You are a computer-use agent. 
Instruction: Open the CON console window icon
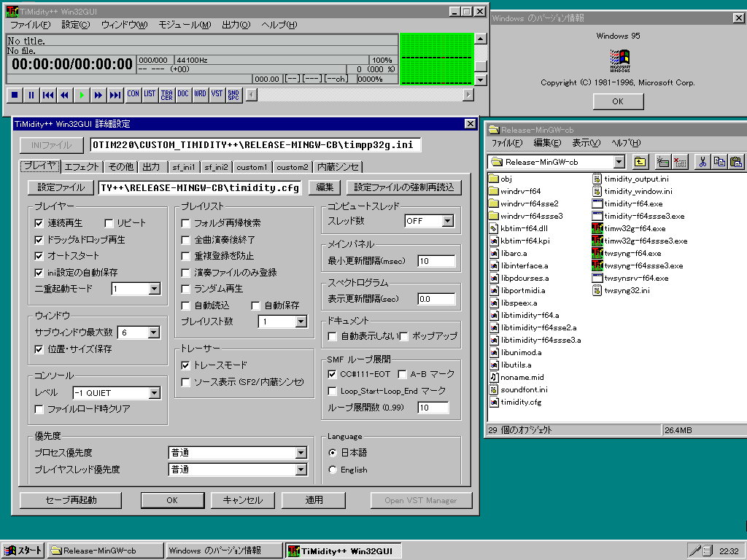coord(133,95)
